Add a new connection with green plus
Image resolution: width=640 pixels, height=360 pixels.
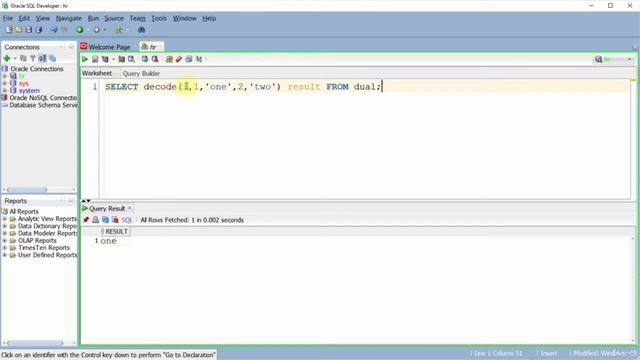coord(7,58)
